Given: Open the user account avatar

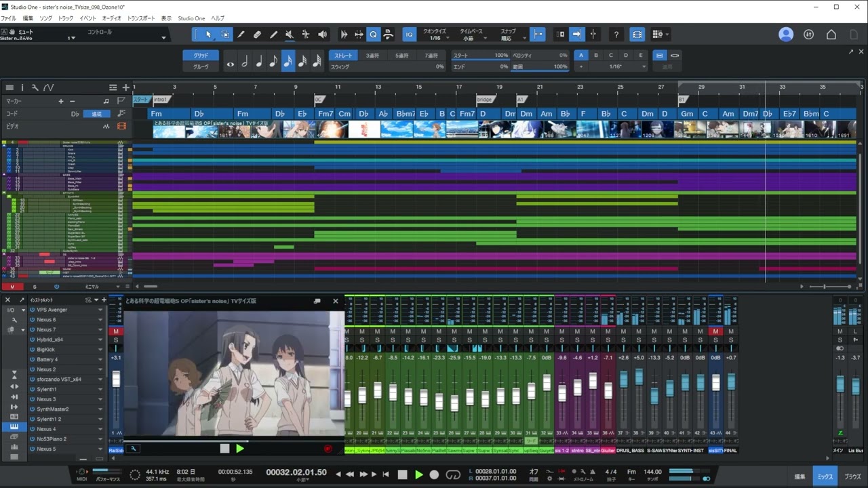Looking at the screenshot, I should (x=786, y=35).
